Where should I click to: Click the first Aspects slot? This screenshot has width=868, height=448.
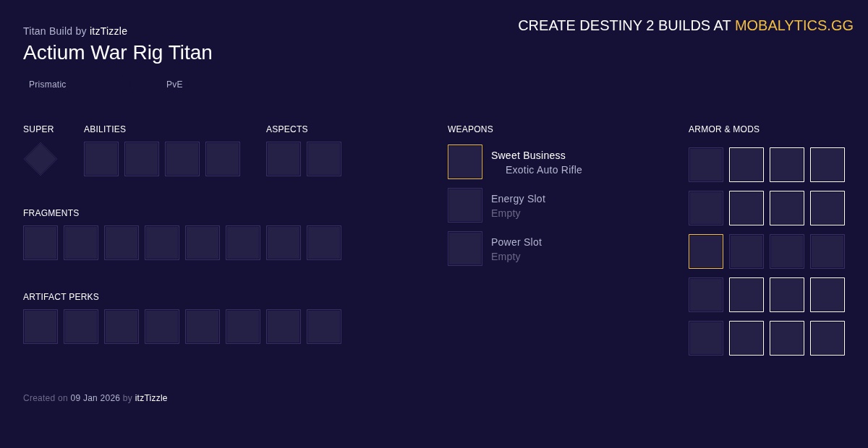pyautogui.click(x=284, y=159)
